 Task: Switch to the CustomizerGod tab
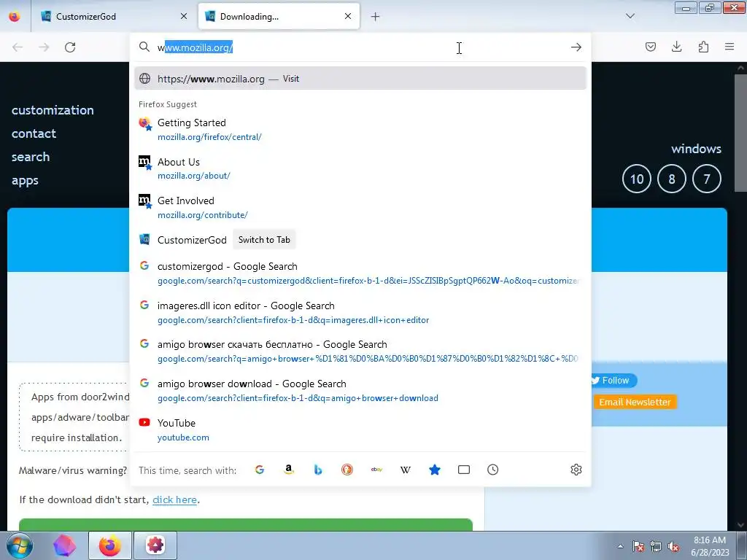tap(113, 16)
